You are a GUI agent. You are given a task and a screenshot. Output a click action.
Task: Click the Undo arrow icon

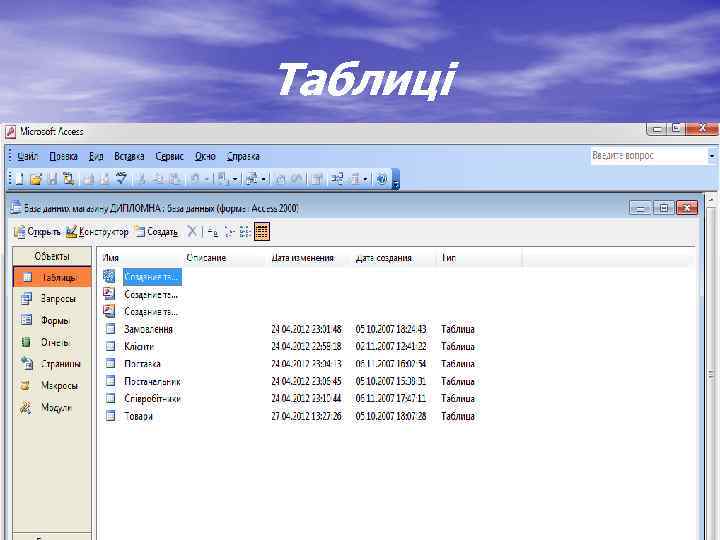pos(195,179)
